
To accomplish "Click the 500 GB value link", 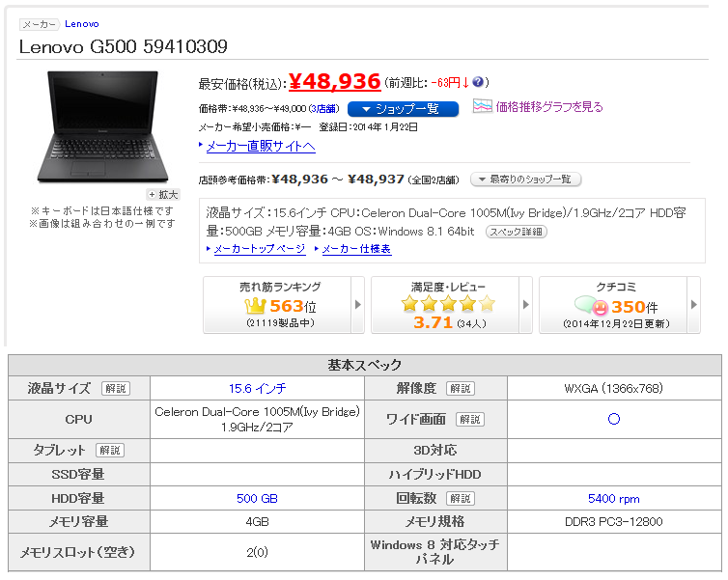I will (257, 498).
